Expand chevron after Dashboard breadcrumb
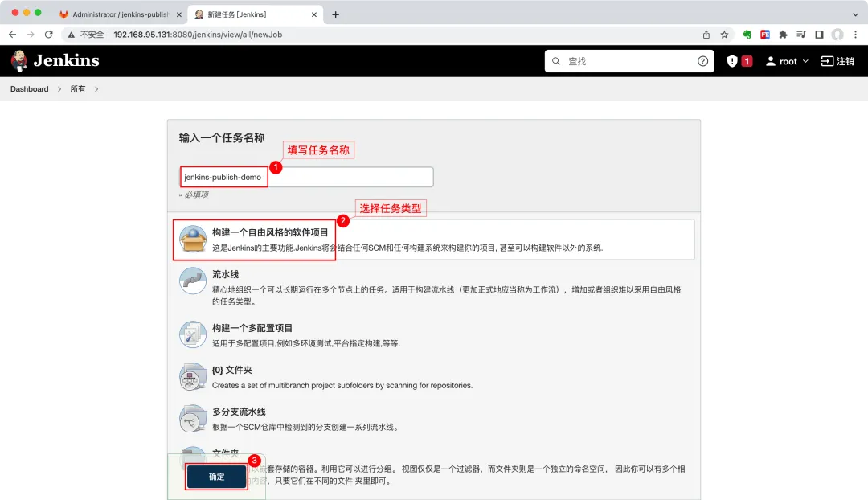868x500 pixels. coord(59,88)
